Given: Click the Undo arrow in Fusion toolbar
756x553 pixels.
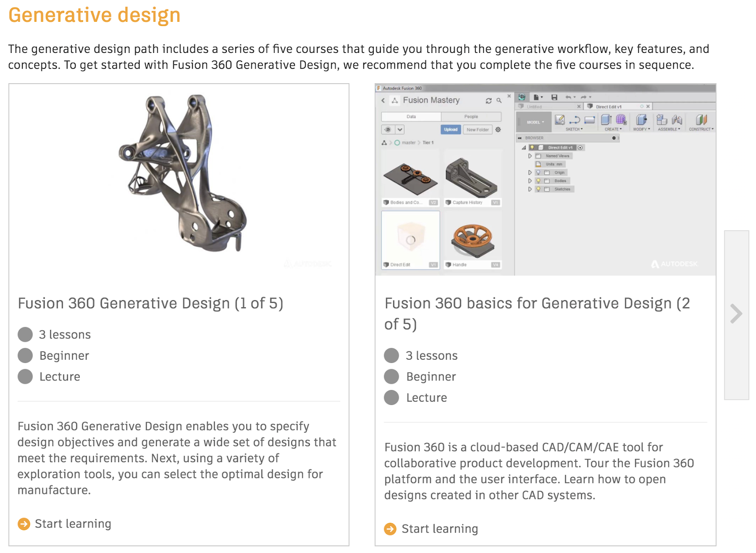Looking at the screenshot, I should click(569, 97).
